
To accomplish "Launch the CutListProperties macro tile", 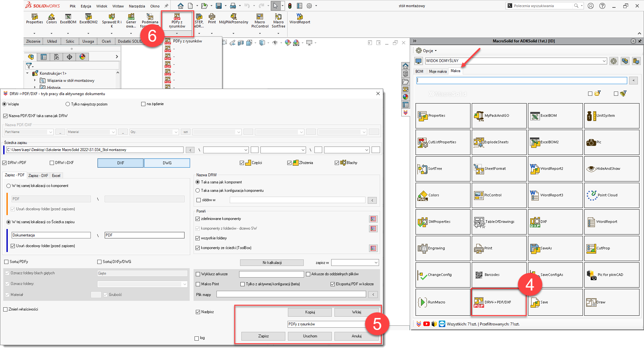I will pos(443,142).
